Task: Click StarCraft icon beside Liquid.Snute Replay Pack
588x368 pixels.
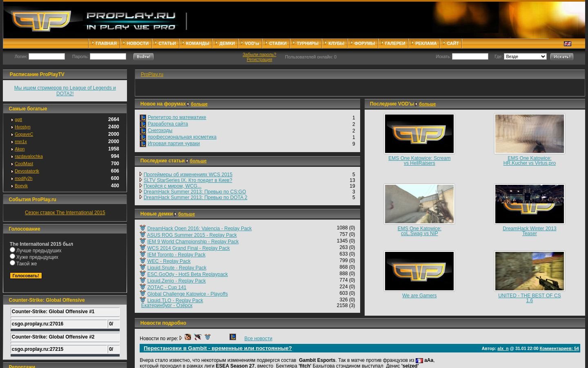Action: 143,267
